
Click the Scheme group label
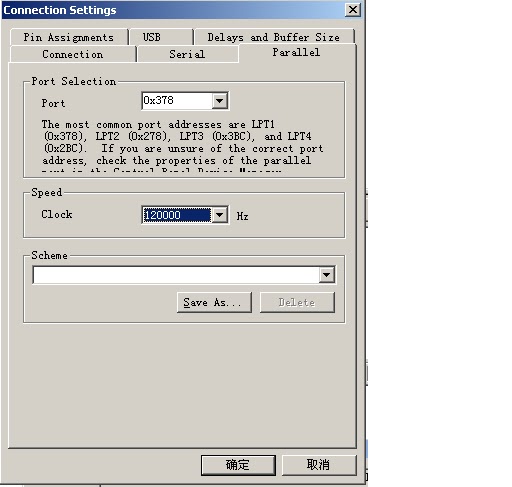[x=49, y=255]
